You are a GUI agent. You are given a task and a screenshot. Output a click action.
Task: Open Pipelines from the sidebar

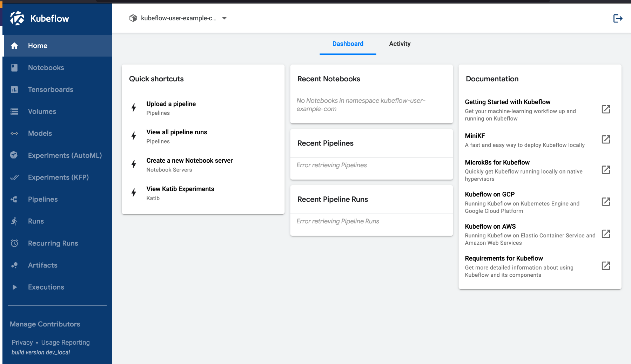click(58, 199)
